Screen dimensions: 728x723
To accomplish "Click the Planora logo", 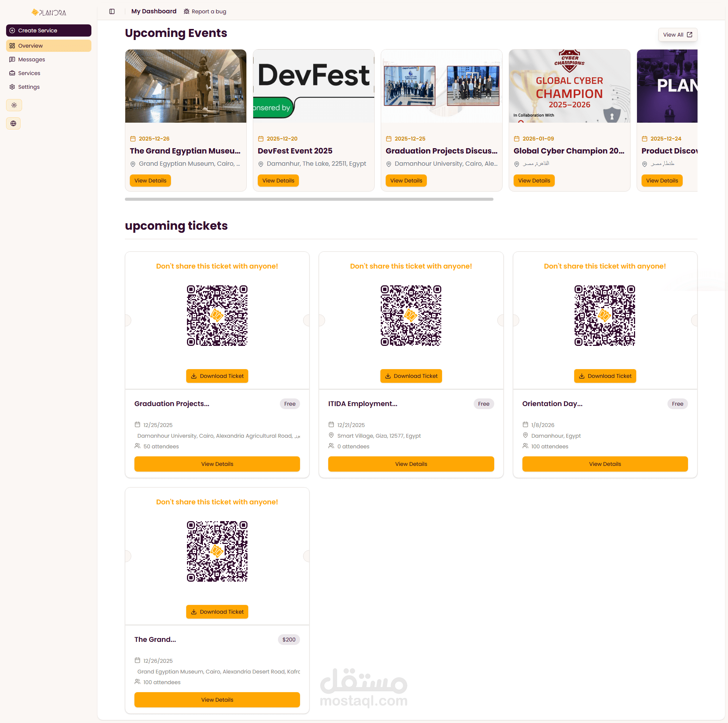I will click(49, 13).
